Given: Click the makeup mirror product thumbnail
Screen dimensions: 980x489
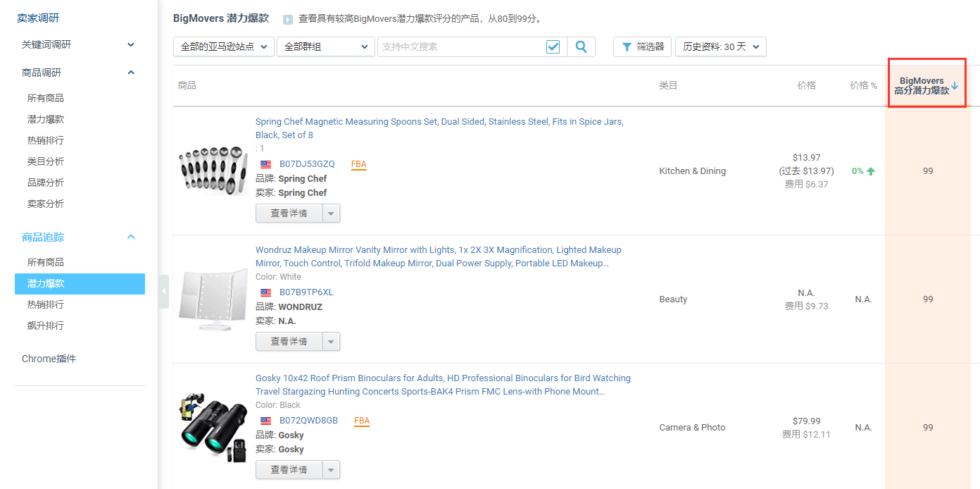Looking at the screenshot, I should click(x=213, y=299).
